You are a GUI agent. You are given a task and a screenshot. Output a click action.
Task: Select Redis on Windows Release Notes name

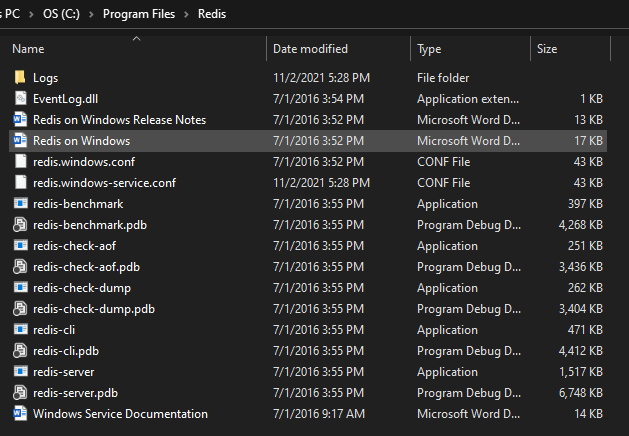pyautogui.click(x=120, y=120)
